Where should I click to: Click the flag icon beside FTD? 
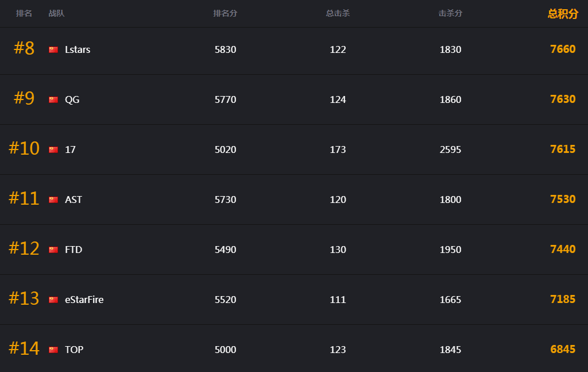[x=53, y=250]
